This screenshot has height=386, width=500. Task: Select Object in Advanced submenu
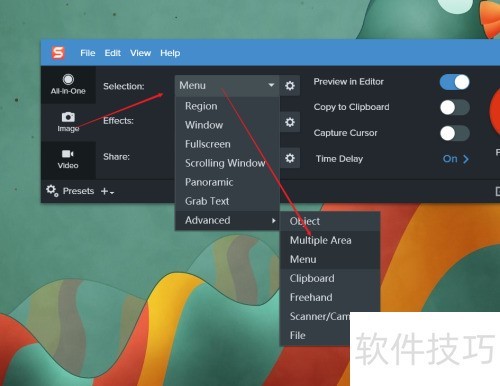point(330,221)
